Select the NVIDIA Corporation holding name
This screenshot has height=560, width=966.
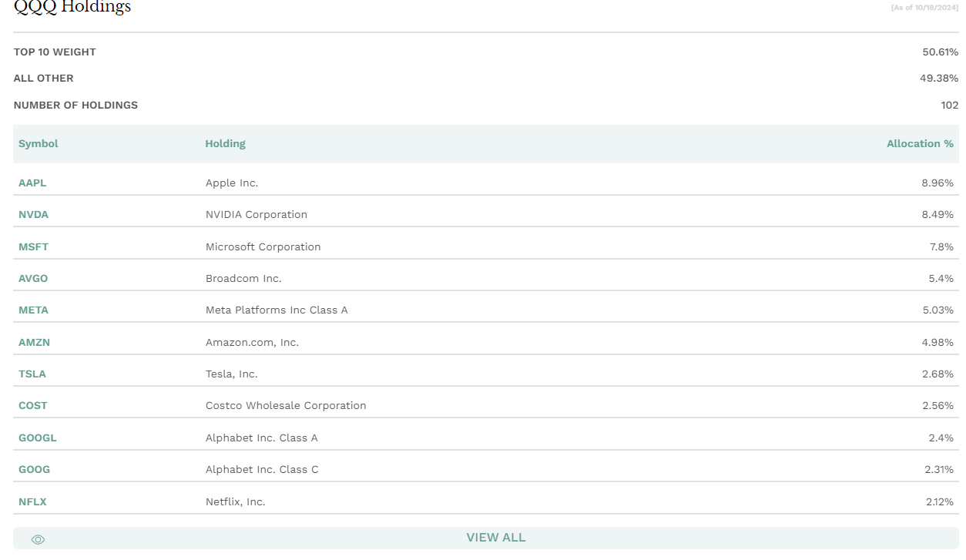[257, 215]
